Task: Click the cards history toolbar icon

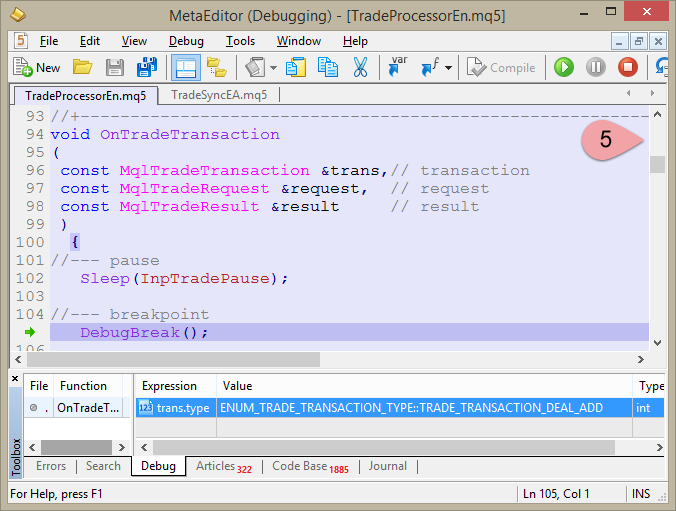Action: click(x=255, y=68)
